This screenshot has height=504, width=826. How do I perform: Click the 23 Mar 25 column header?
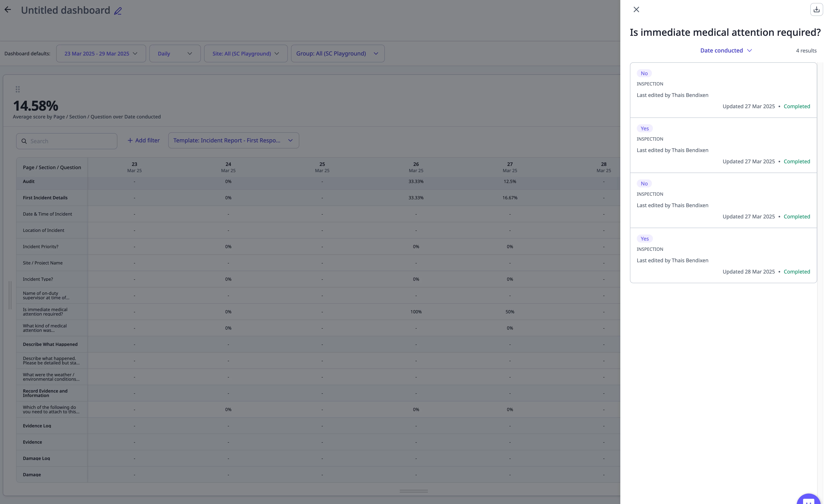(x=134, y=167)
